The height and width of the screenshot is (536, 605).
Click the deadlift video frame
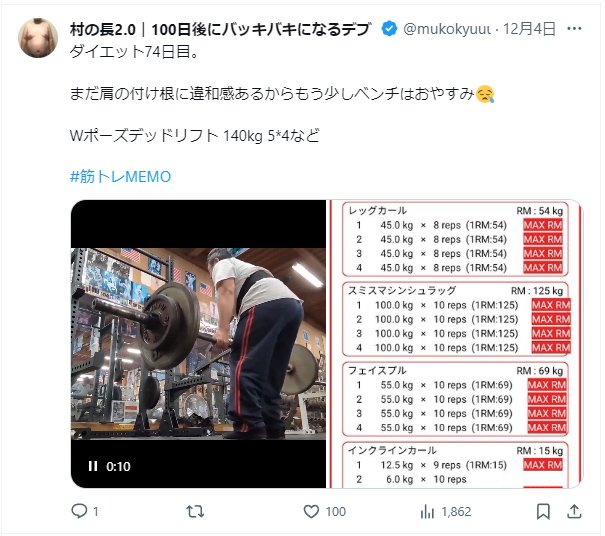pos(198,343)
